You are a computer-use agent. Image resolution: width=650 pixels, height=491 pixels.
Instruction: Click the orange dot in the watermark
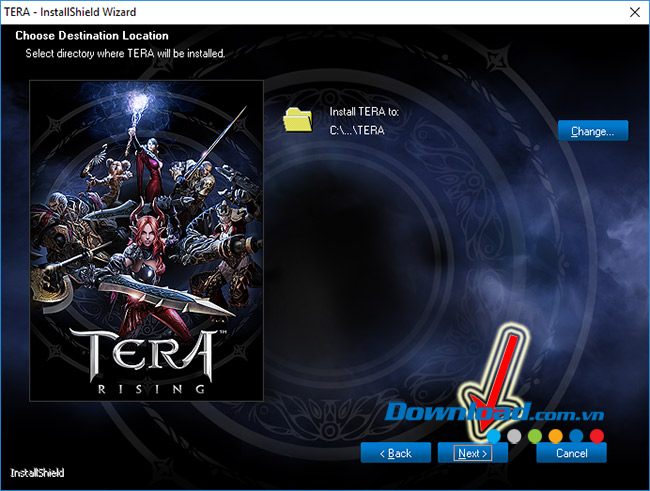pos(556,436)
